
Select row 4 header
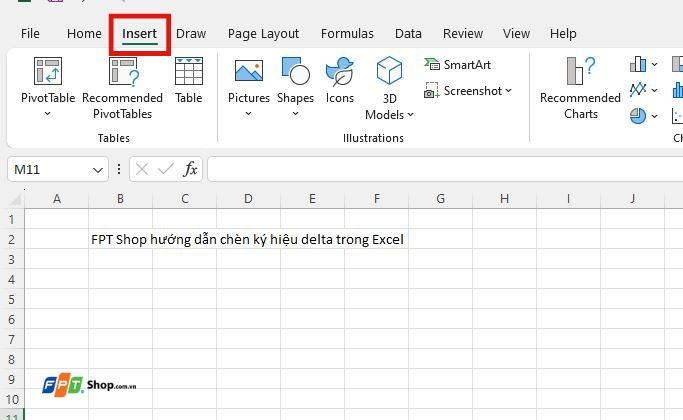[x=12, y=280]
